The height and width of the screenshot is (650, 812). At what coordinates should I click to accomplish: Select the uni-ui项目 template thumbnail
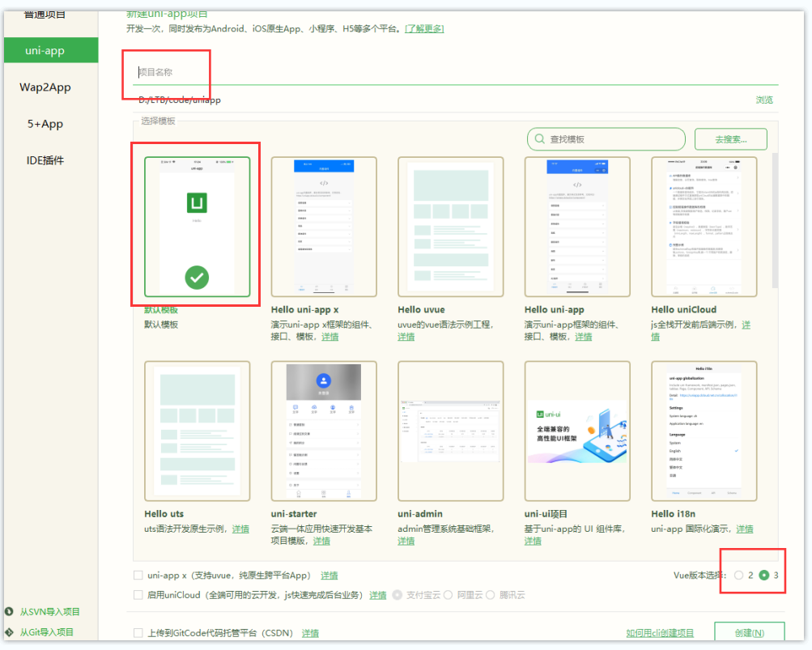tap(577, 431)
